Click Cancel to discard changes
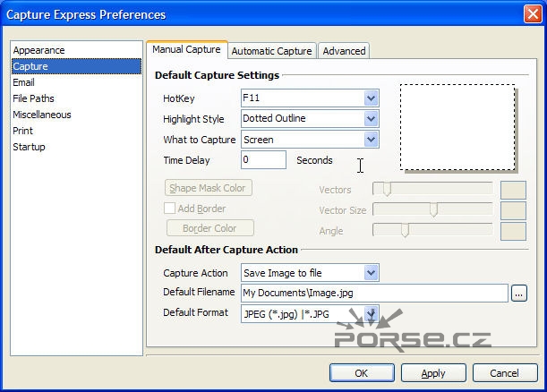The image size is (547, 392). click(505, 373)
